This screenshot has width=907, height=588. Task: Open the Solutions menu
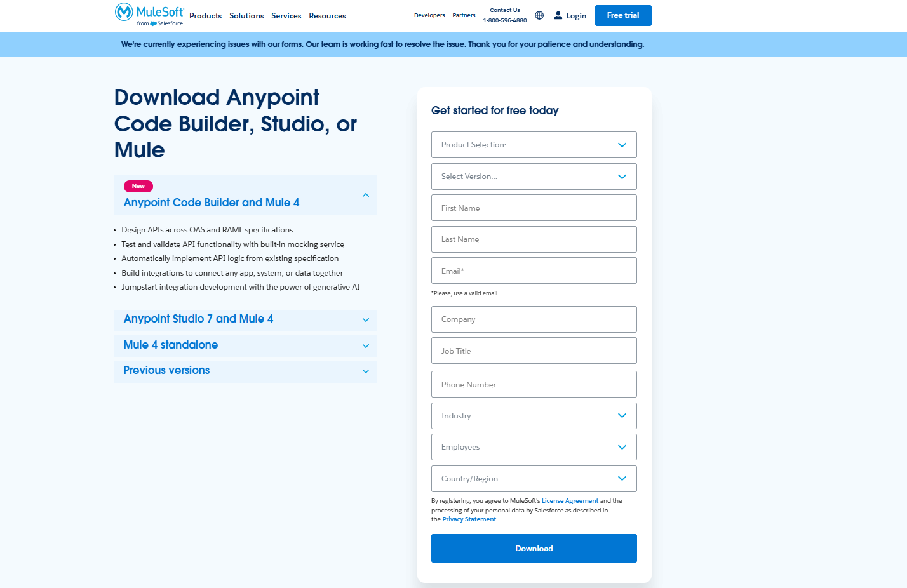[246, 16]
